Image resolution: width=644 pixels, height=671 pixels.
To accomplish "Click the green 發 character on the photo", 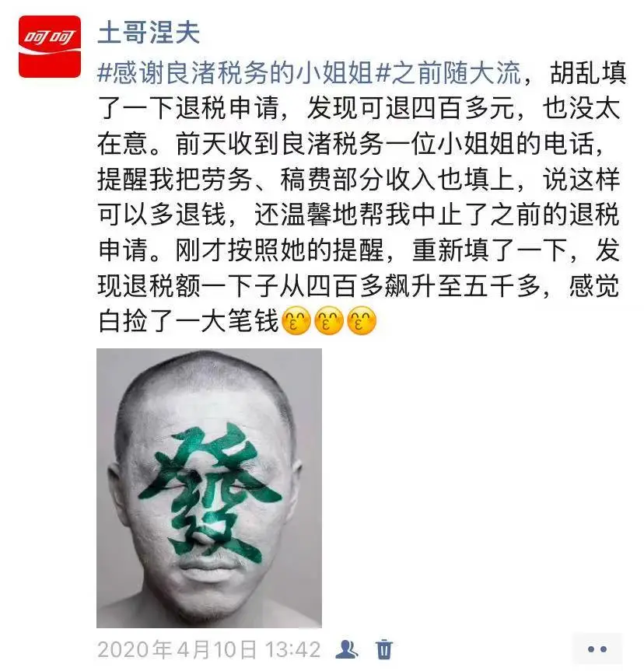I will click(x=210, y=492).
